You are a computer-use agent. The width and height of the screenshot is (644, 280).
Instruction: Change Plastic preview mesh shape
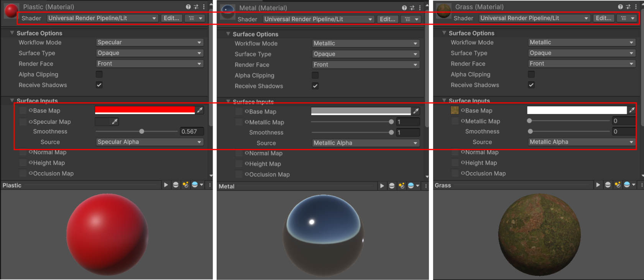(176, 185)
